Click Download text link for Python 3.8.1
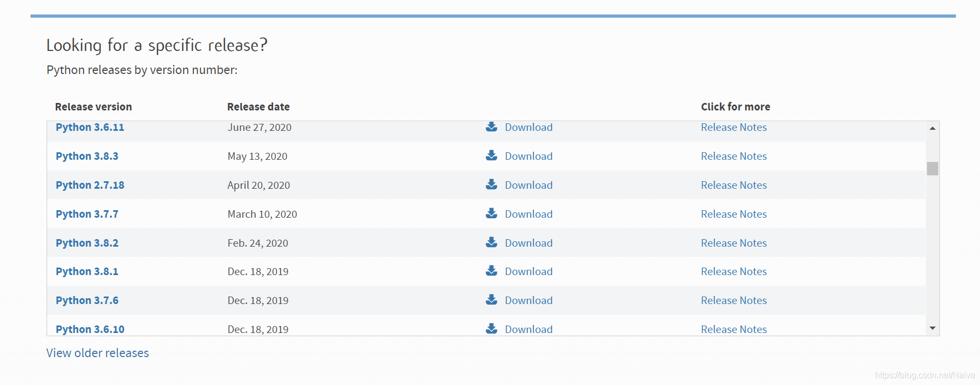This screenshot has height=385, width=980. point(529,271)
